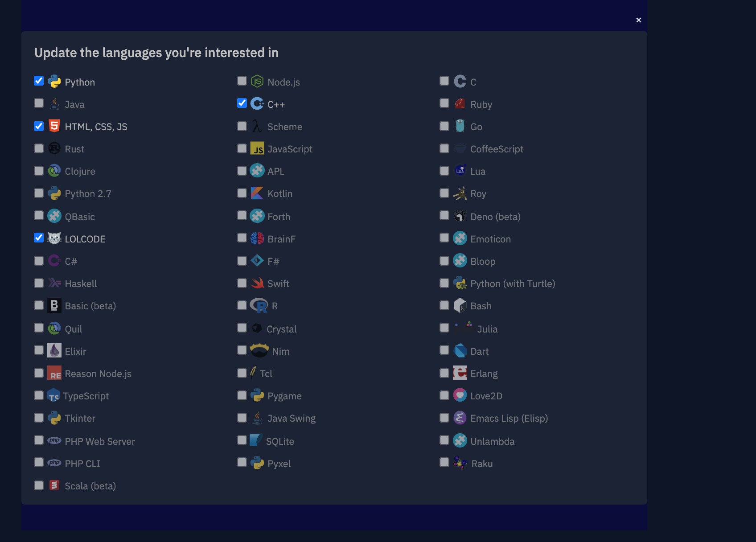Click the Python (with Turtle) label
This screenshot has height=542, width=756.
coord(513,283)
